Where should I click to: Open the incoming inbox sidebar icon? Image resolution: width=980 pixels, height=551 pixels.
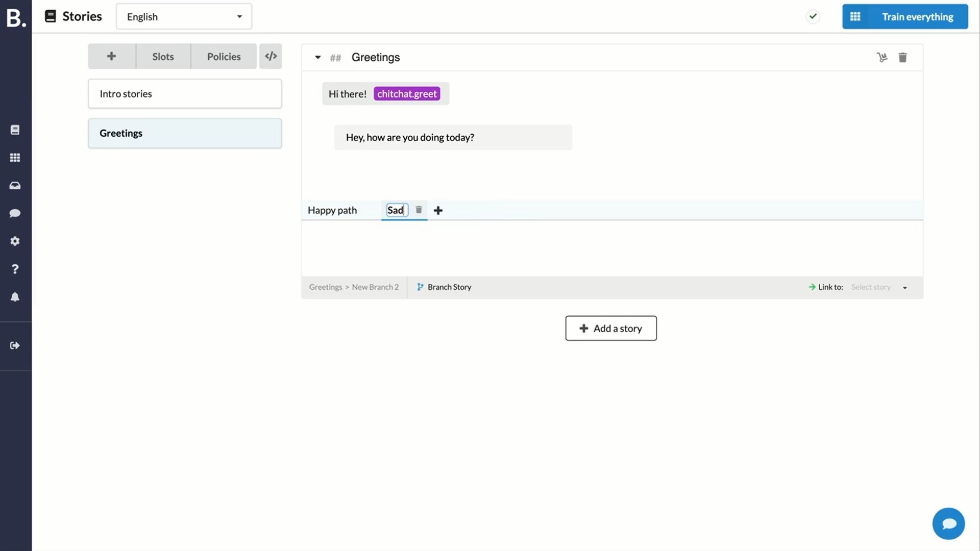coord(15,186)
